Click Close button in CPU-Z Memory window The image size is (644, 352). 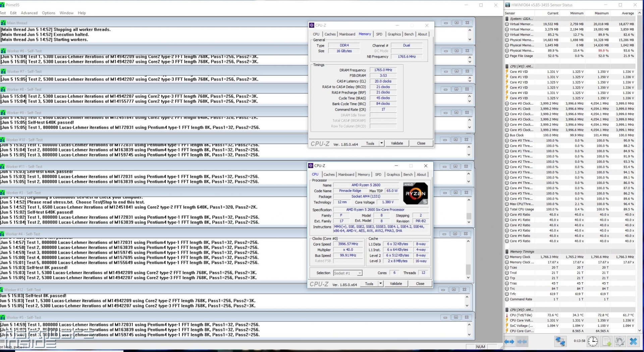pyautogui.click(x=421, y=143)
